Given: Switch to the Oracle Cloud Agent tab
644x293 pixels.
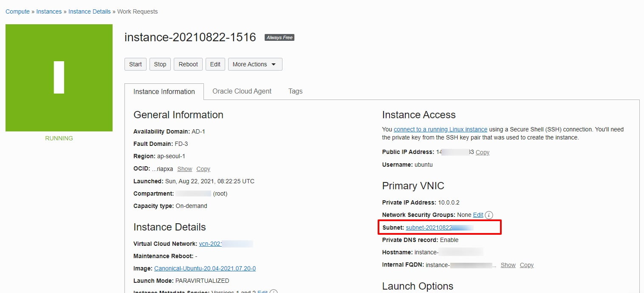Looking at the screenshot, I should point(241,91).
